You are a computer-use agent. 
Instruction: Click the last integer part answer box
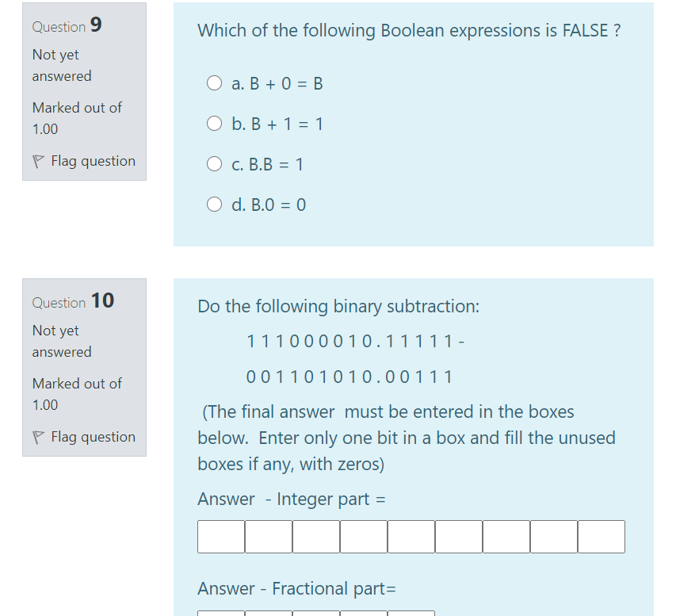click(x=601, y=536)
